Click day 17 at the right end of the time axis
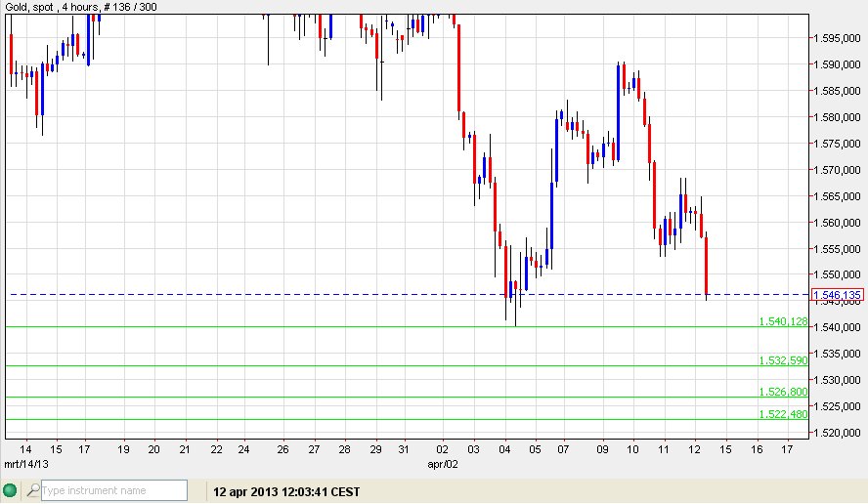The image size is (868, 504). tap(788, 449)
